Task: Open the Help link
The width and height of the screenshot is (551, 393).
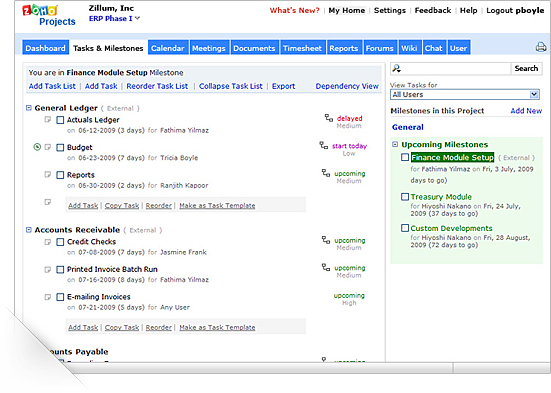Action: (x=468, y=11)
